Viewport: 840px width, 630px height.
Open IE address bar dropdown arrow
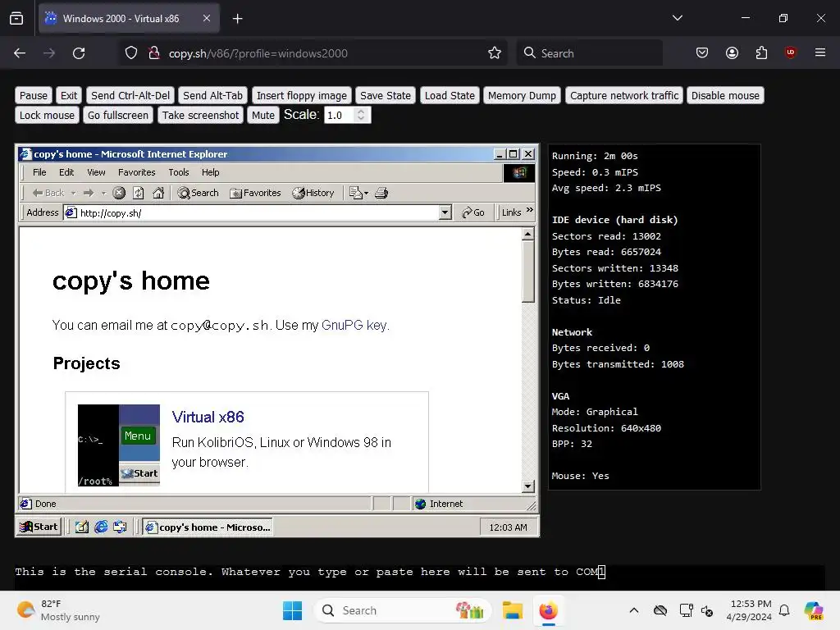coord(445,212)
